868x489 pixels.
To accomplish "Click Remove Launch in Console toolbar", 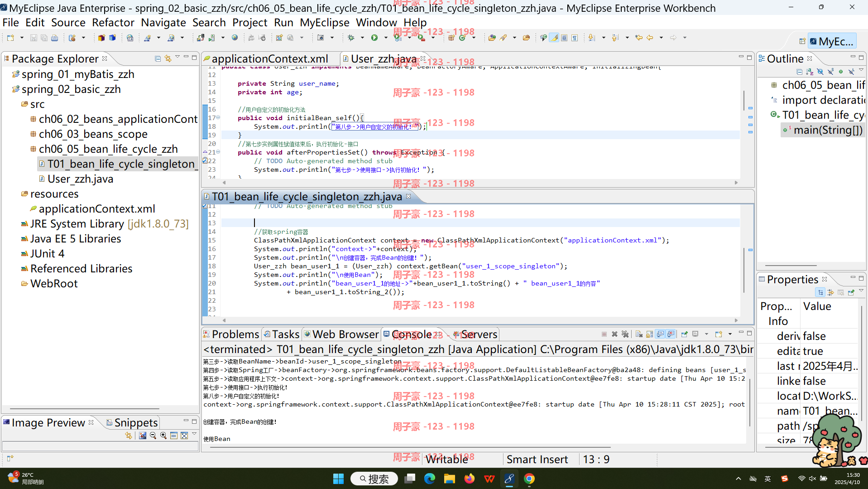I will 614,334.
